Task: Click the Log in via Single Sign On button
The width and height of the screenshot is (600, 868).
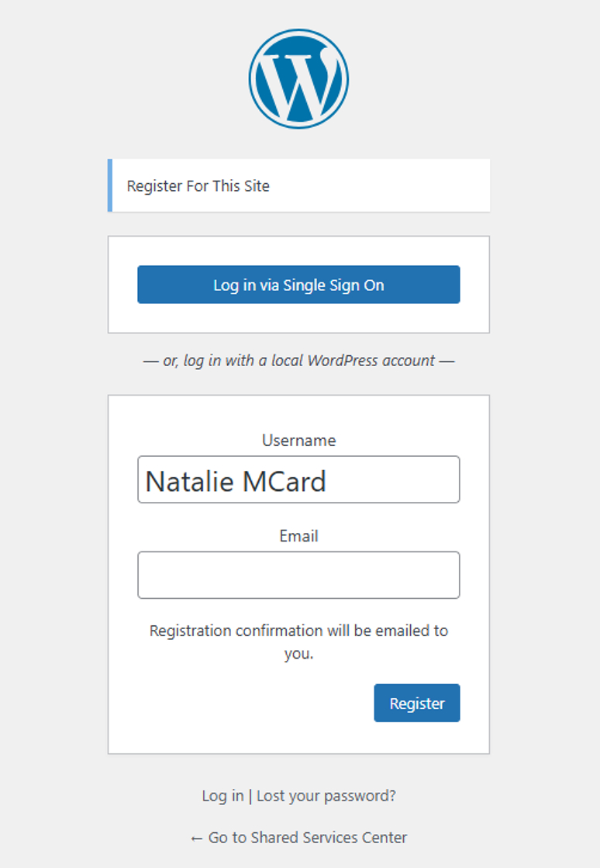Action: pyautogui.click(x=298, y=285)
